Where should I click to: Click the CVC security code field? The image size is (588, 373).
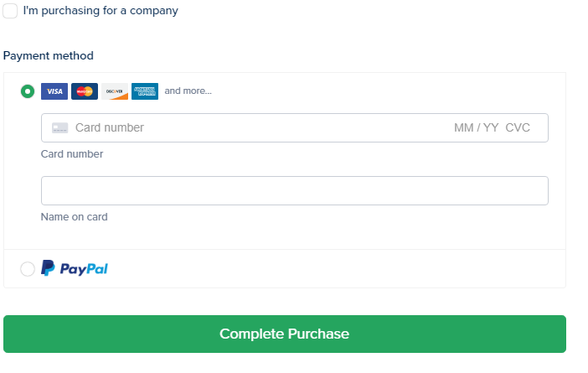pos(518,128)
